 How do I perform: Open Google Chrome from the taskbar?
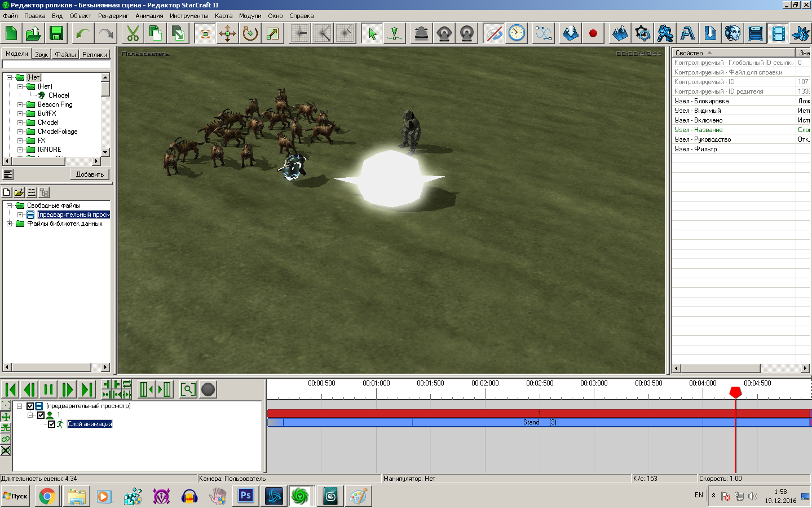point(47,497)
